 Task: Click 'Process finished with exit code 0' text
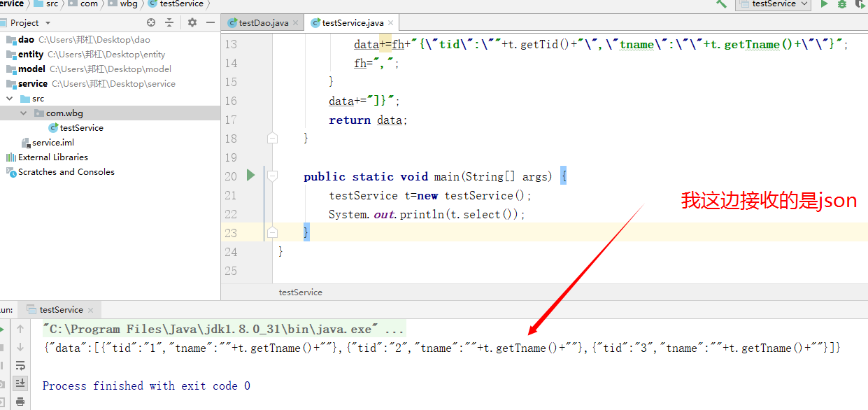pos(146,386)
